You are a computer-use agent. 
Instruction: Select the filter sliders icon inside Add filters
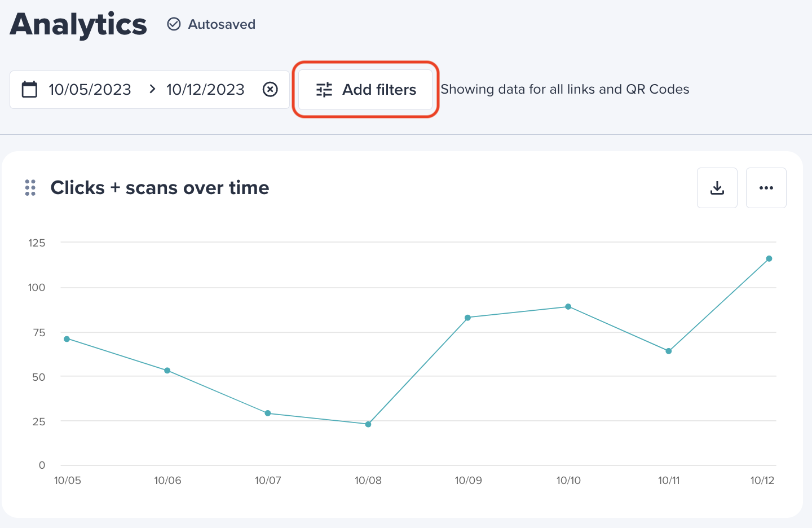click(x=324, y=89)
